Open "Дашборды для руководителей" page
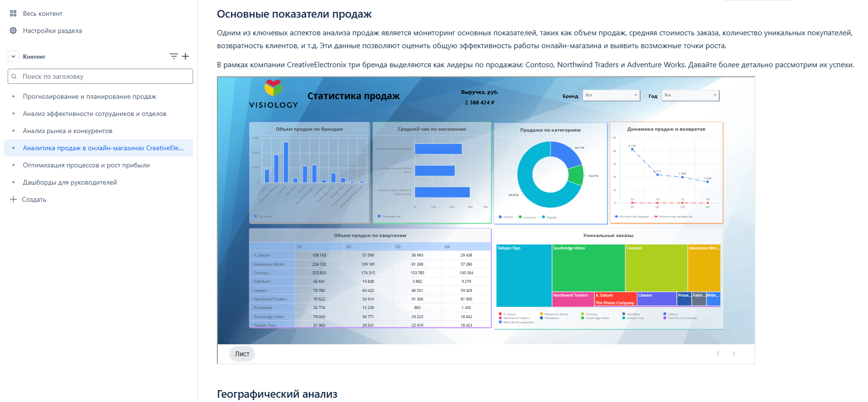 [70, 182]
